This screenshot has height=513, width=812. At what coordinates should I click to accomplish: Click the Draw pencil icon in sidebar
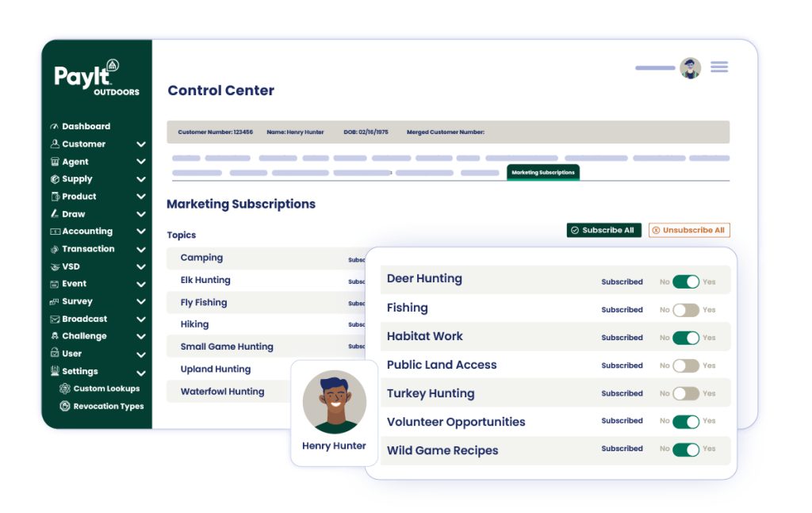tap(55, 214)
